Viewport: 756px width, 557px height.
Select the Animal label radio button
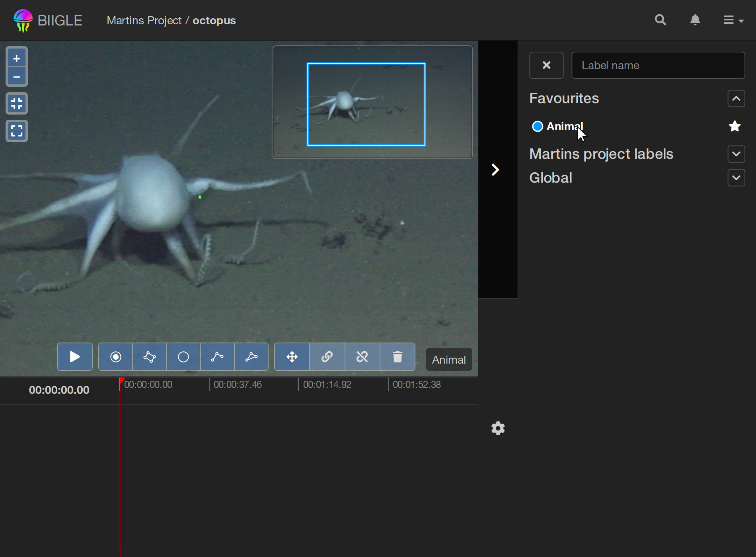pyautogui.click(x=538, y=127)
